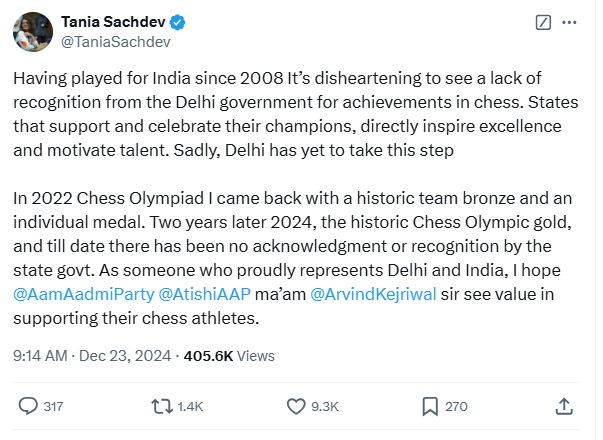Click the Grok slash box icon
The width and height of the screenshot is (603, 440).
coord(543,22)
